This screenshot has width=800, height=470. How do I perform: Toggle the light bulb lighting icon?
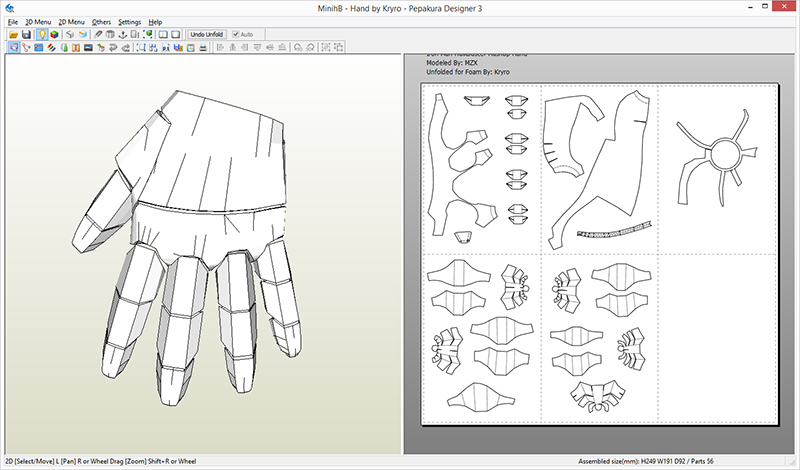click(x=42, y=34)
